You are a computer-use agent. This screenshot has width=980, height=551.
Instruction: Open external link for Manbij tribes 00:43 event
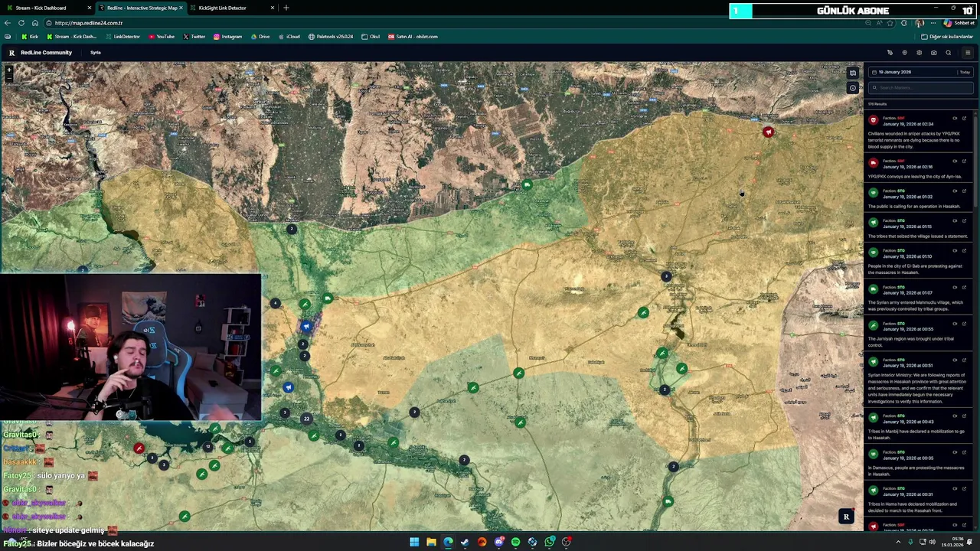pos(964,416)
